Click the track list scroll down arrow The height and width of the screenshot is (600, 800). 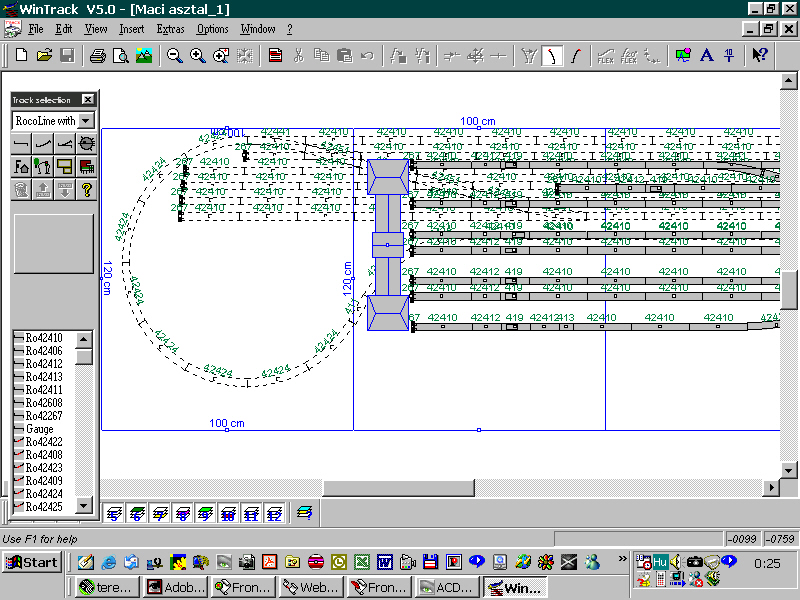83,505
